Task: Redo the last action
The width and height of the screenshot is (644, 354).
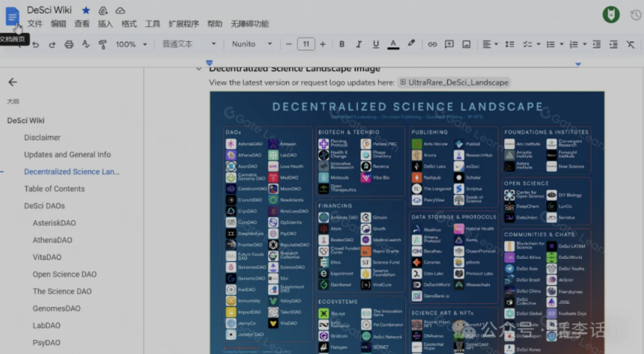Action: point(52,44)
